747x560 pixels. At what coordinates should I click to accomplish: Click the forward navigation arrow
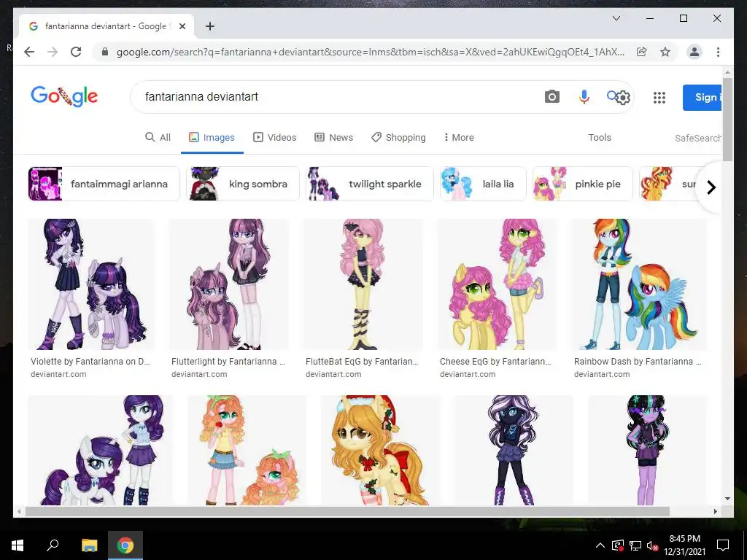click(x=53, y=52)
